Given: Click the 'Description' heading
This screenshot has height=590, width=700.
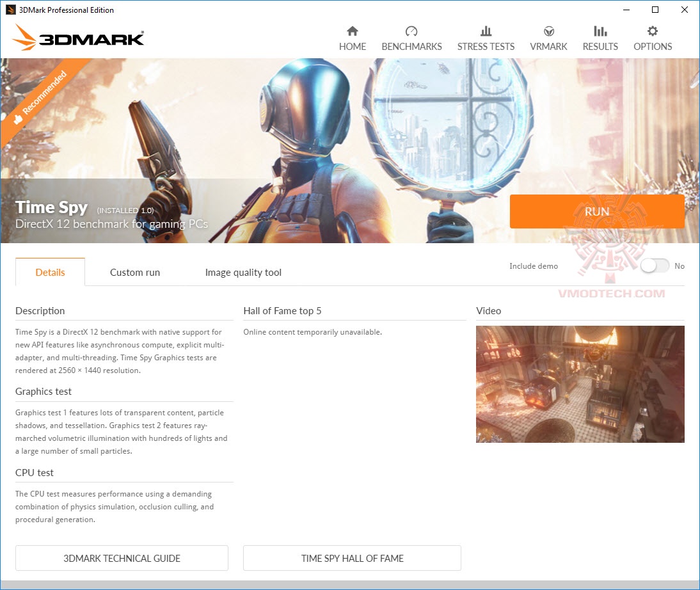Looking at the screenshot, I should coord(40,311).
